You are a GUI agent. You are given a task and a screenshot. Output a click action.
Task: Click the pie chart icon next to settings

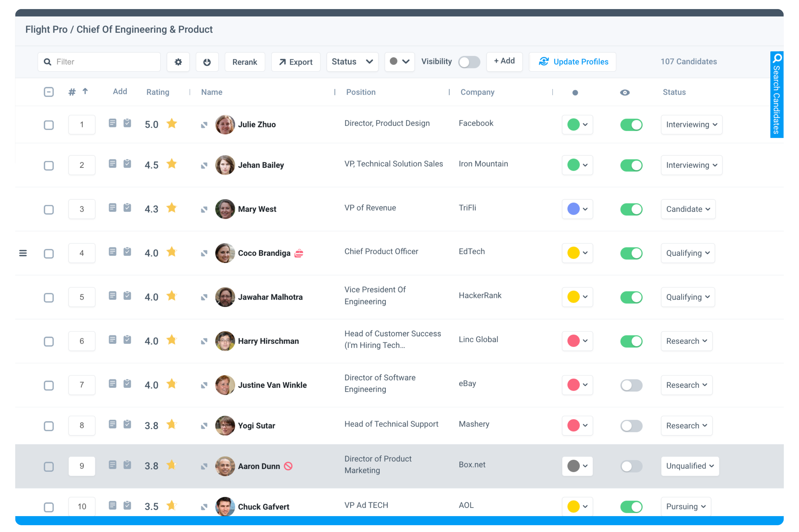click(x=207, y=62)
